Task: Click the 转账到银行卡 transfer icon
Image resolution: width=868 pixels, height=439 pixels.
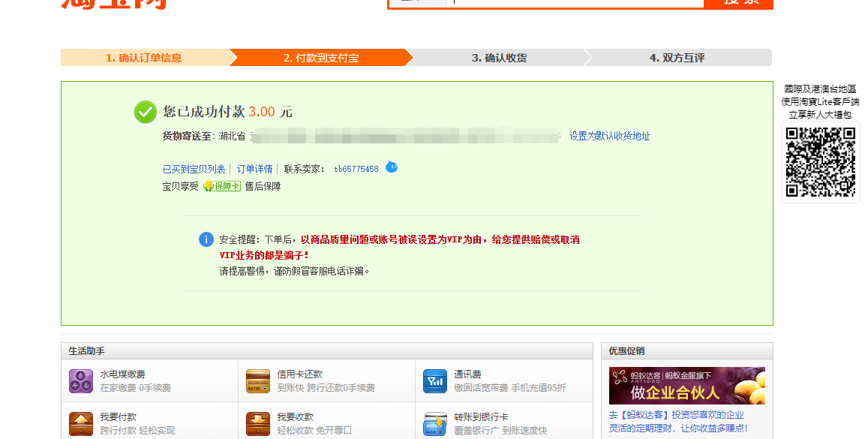Action: coord(435,423)
